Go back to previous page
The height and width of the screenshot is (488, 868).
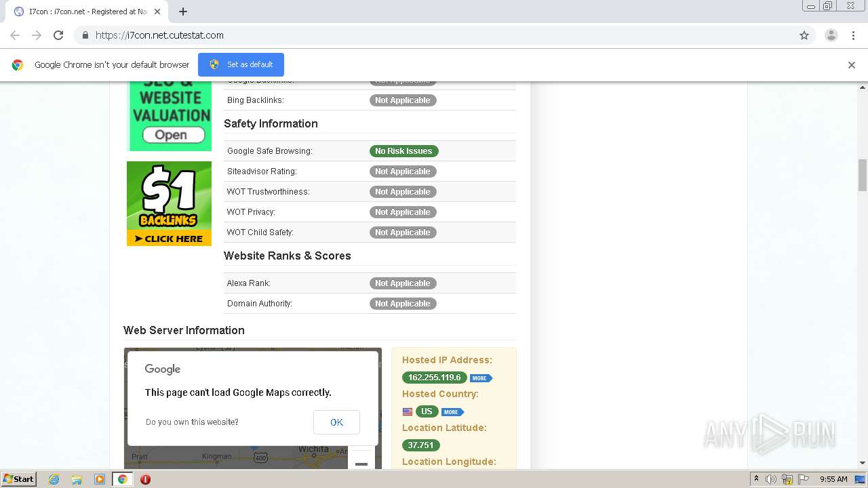point(15,35)
